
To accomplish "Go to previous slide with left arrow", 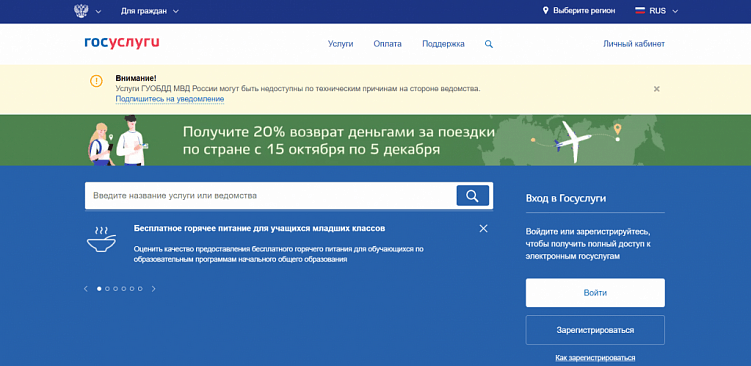I will pos(86,289).
